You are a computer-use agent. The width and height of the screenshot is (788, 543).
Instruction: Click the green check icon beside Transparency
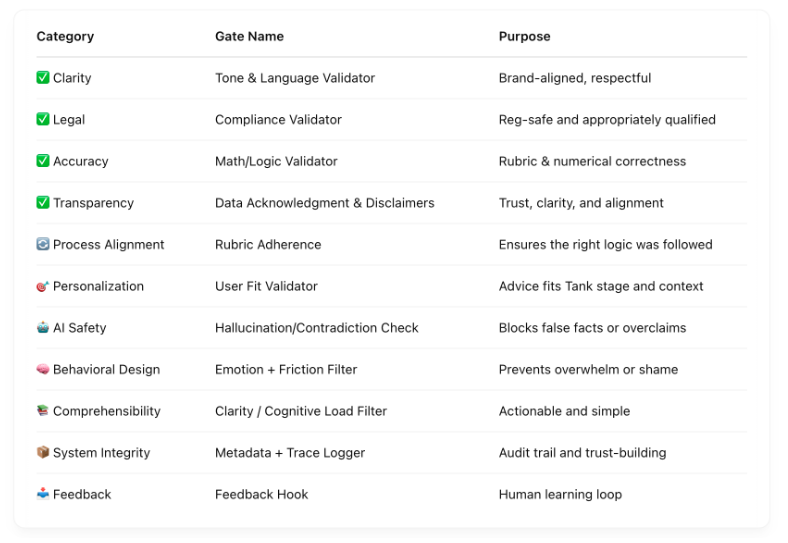coord(43,203)
